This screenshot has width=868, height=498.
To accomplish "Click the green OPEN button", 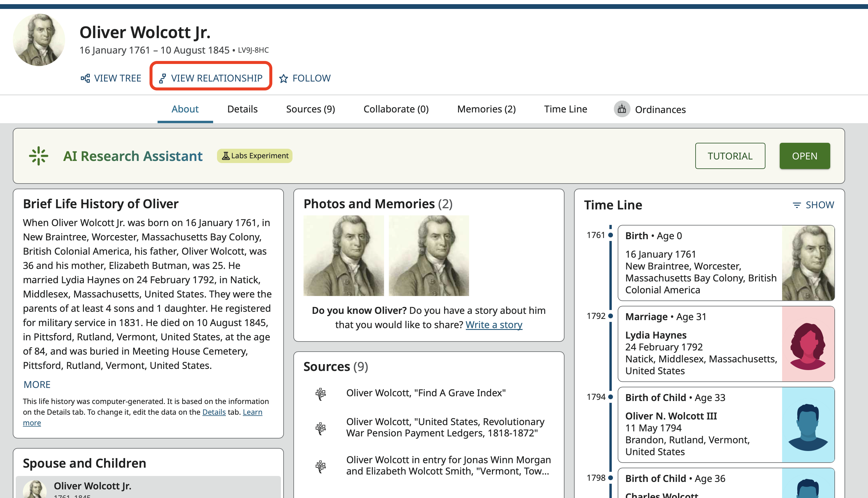I will 804,156.
